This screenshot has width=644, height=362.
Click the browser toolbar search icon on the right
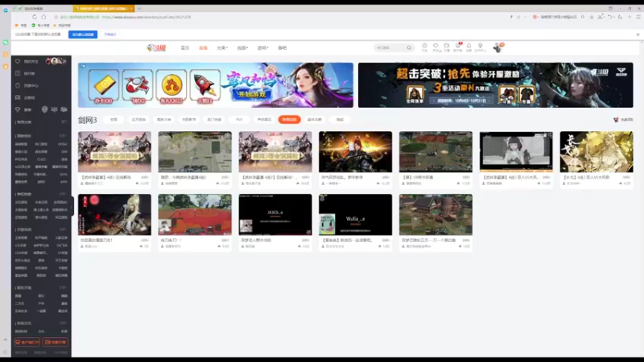[x=583, y=17]
